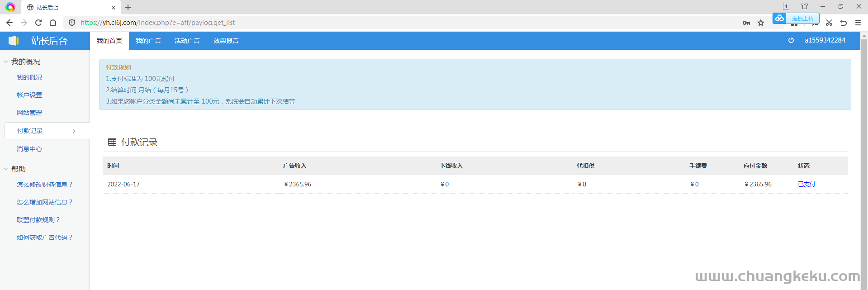Viewport: 868px width, 290px height.
Task: Open help link 联盟付款规则？
Action: coord(38,220)
